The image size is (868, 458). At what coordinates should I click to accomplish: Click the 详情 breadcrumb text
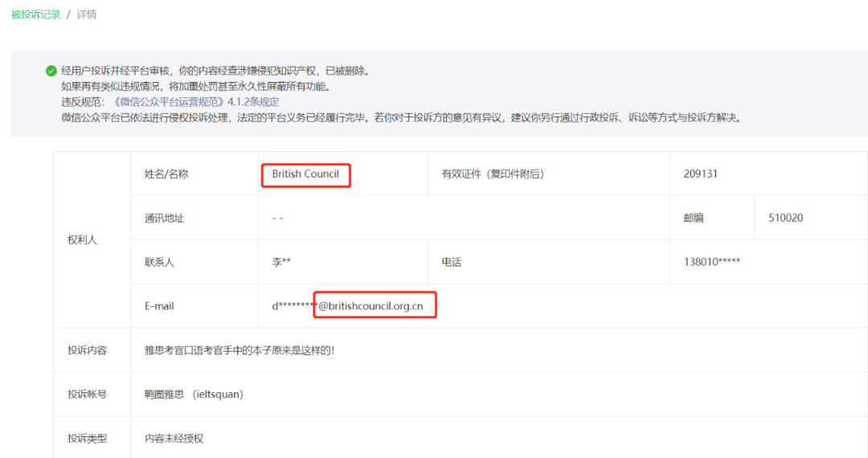pos(86,14)
